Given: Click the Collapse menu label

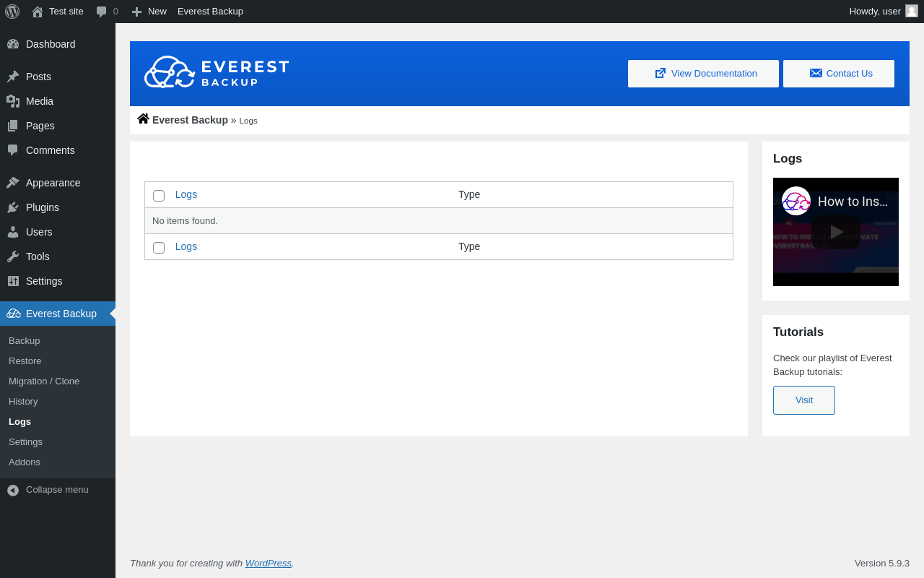Looking at the screenshot, I should tap(57, 489).
